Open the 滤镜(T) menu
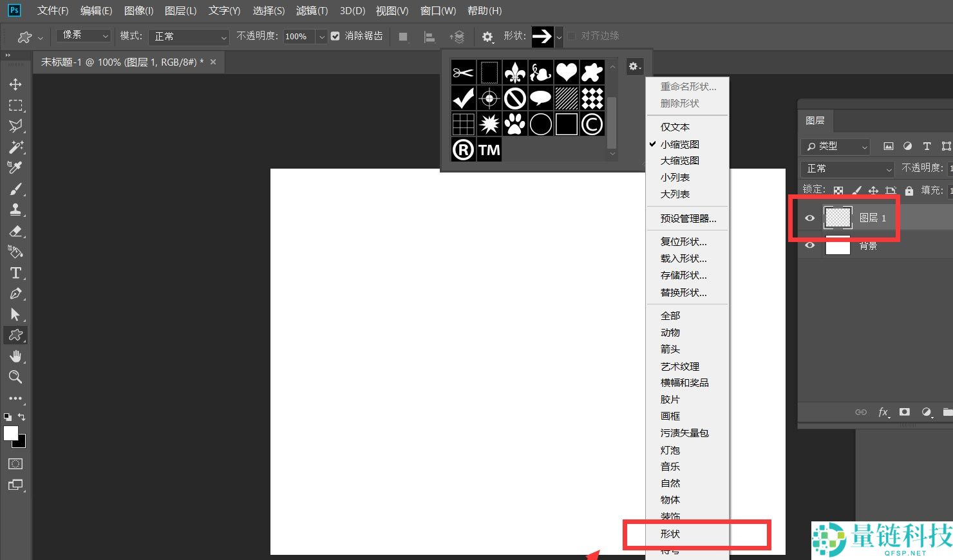The width and height of the screenshot is (953, 560). coord(312,11)
